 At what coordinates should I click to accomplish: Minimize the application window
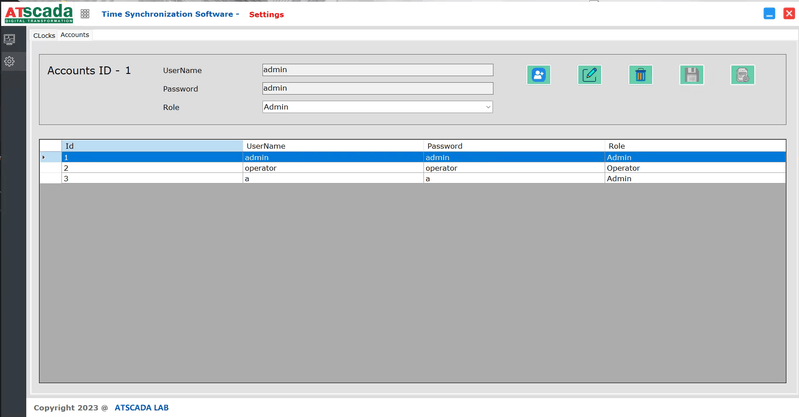click(769, 14)
